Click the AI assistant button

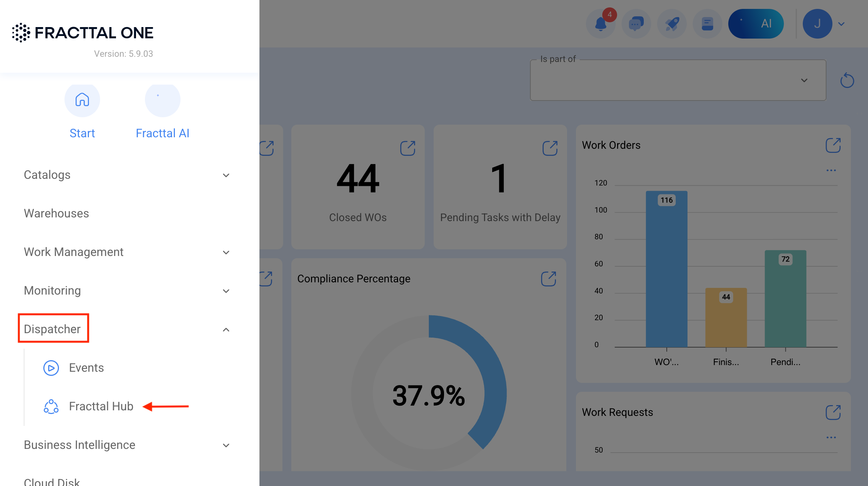[x=756, y=24]
